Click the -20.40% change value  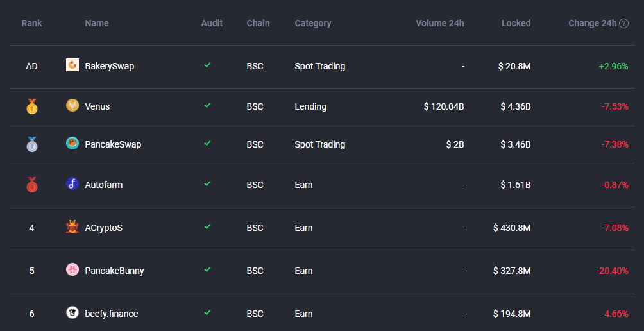coord(613,271)
